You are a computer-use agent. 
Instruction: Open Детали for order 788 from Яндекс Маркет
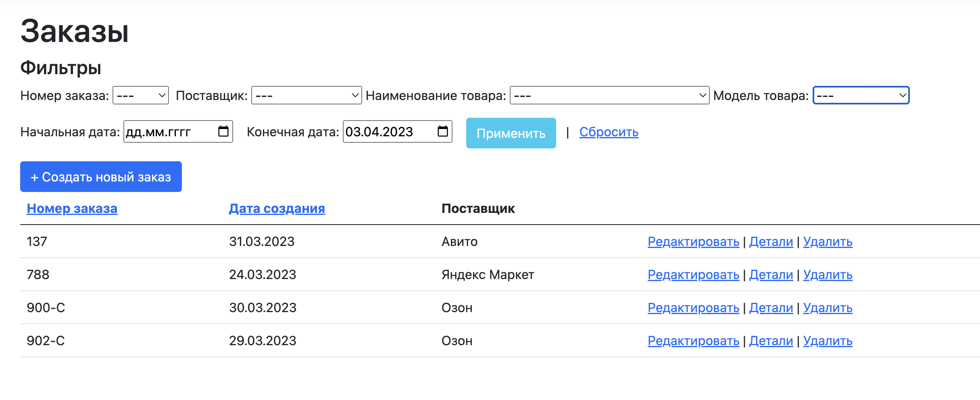pos(771,275)
